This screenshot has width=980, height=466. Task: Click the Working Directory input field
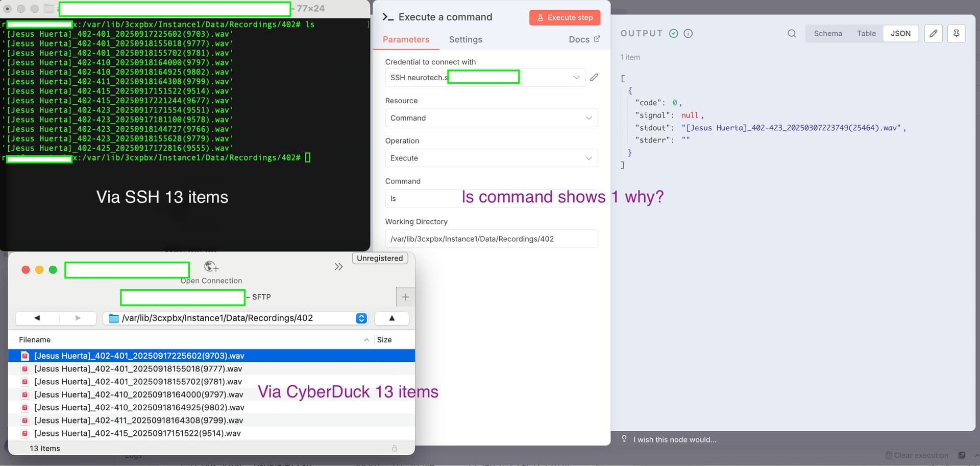coord(491,239)
